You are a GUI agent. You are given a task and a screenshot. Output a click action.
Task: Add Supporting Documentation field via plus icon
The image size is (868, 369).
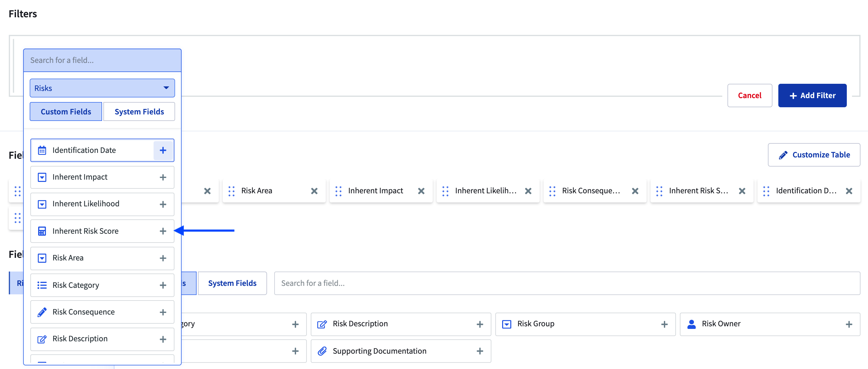480,351
